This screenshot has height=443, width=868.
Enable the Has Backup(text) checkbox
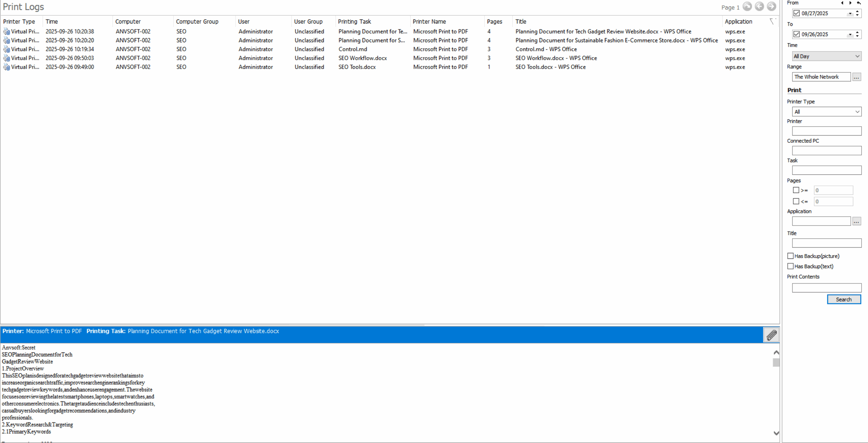click(x=790, y=266)
